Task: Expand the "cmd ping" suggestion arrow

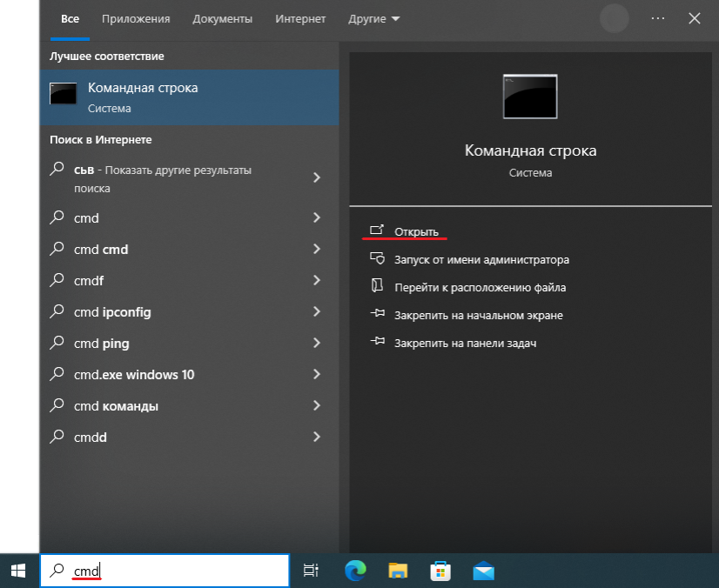Action: tap(317, 344)
